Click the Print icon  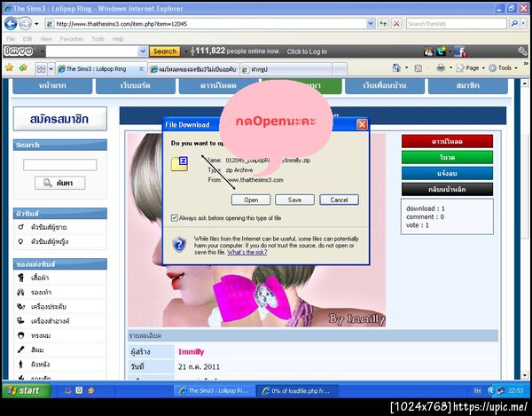click(x=441, y=68)
